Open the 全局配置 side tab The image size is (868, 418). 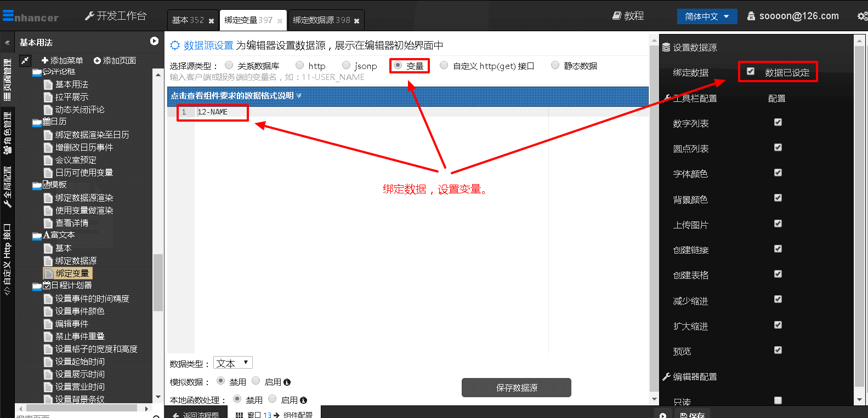(x=8, y=187)
